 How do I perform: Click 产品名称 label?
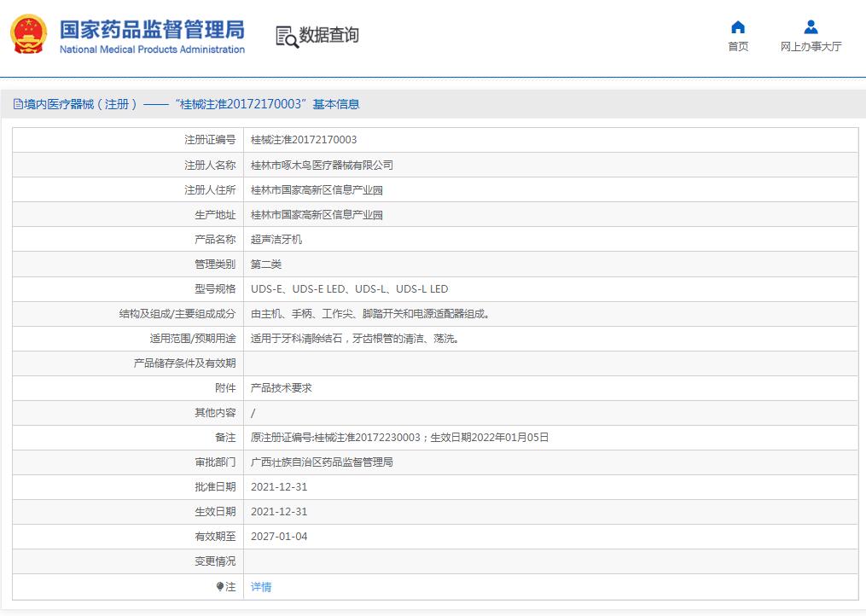215,239
